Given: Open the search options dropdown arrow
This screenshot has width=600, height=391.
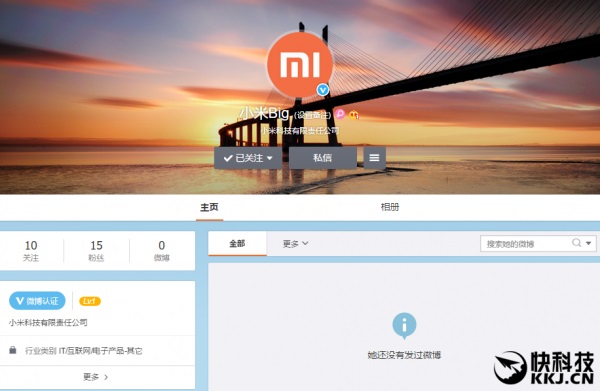Looking at the screenshot, I should [x=589, y=243].
